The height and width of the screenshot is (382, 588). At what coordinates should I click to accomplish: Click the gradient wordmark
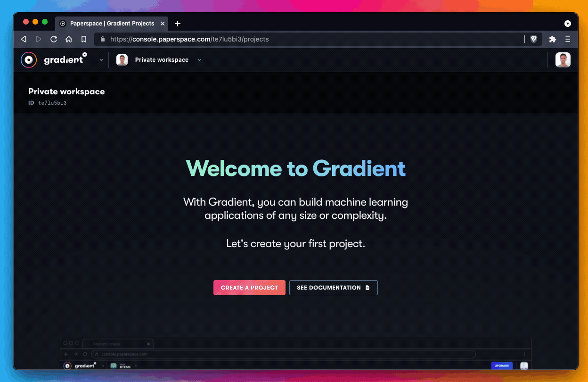[x=65, y=59]
